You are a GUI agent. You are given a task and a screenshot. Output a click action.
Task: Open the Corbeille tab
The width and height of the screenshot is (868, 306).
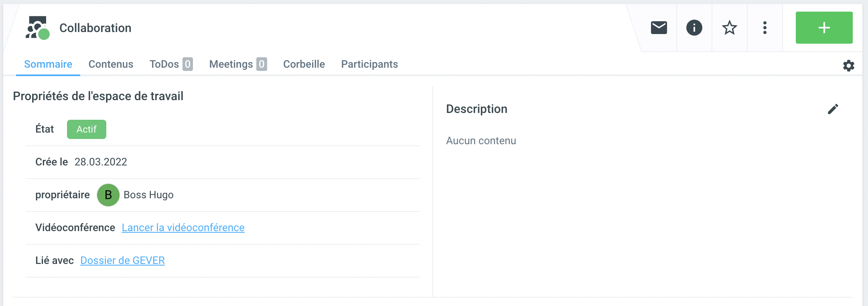(304, 64)
